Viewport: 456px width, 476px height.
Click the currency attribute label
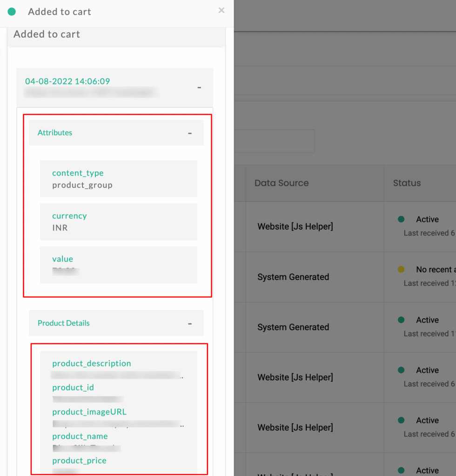click(69, 216)
